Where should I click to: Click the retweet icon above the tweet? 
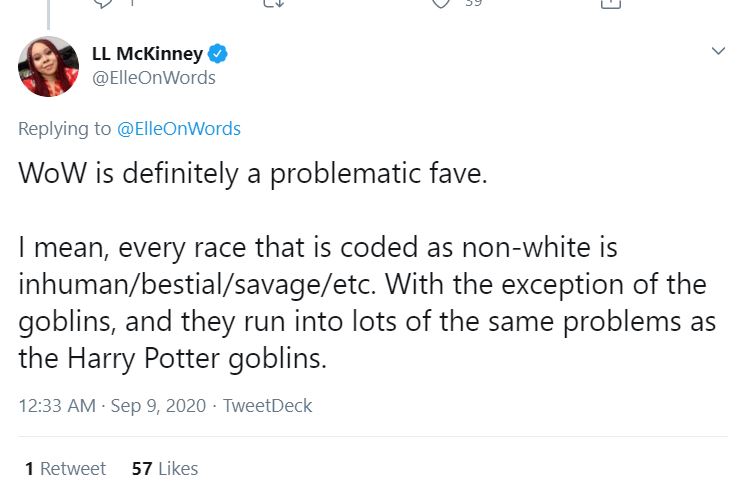pyautogui.click(x=273, y=3)
